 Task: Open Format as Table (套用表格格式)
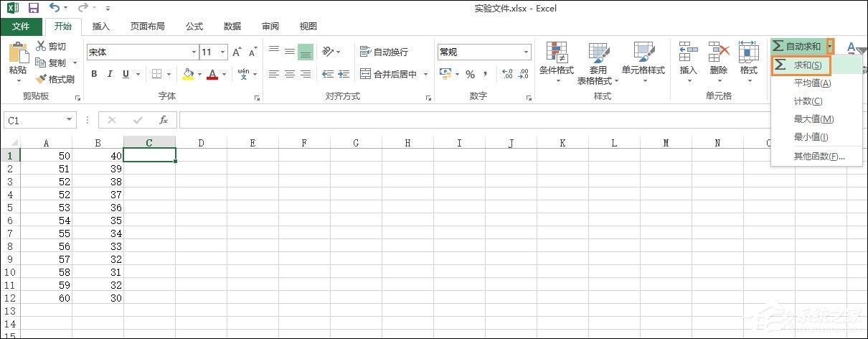[x=598, y=63]
